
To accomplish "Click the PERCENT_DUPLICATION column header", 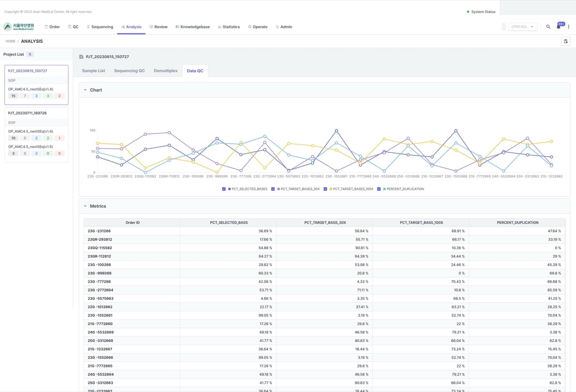I will pos(518,223).
